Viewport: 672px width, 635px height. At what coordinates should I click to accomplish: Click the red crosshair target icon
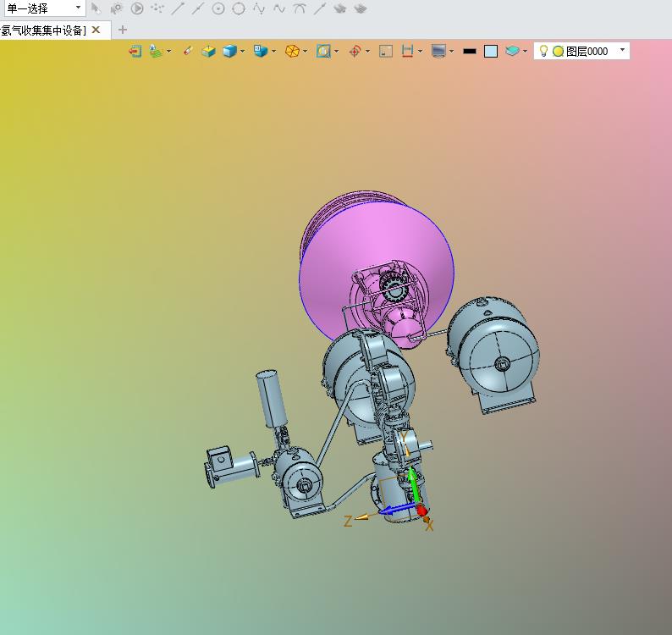point(355,52)
